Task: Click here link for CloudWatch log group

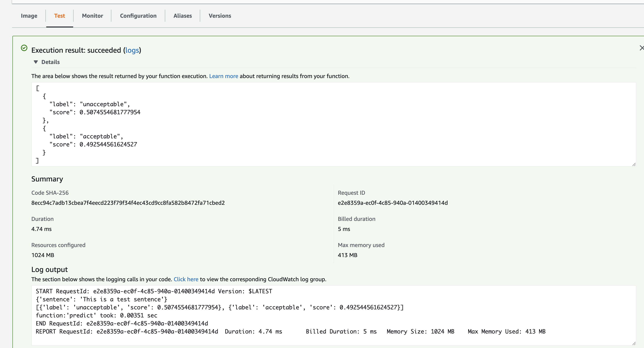Action: [186, 279]
